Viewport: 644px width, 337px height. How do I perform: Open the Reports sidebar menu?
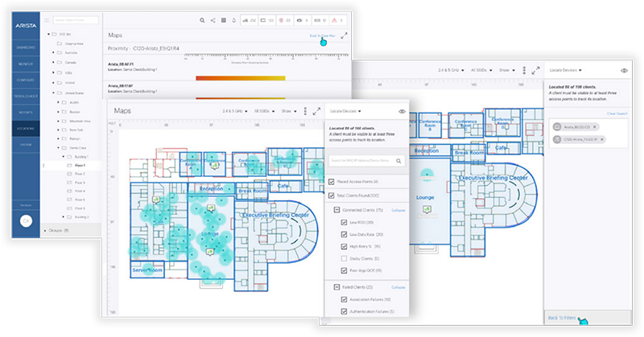pyautogui.click(x=26, y=113)
